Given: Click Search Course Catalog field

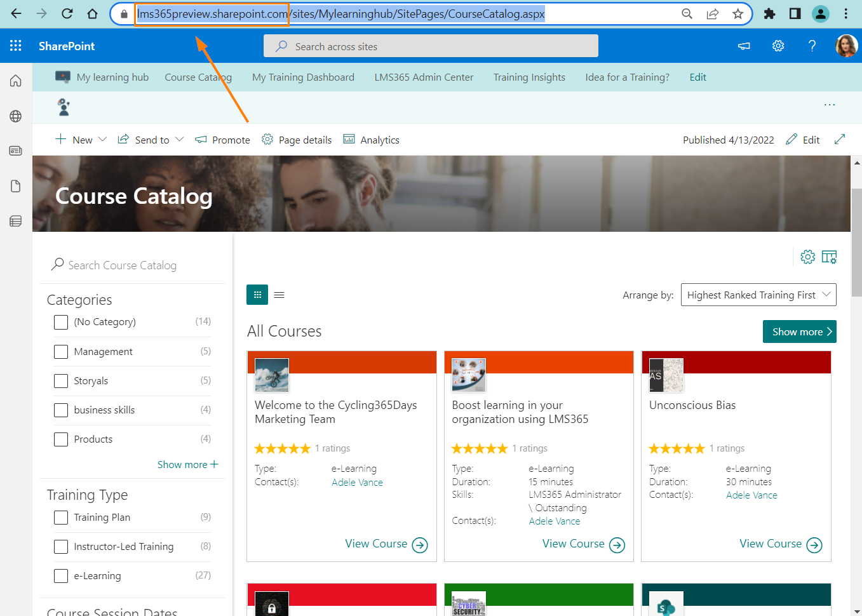Looking at the screenshot, I should pyautogui.click(x=133, y=265).
